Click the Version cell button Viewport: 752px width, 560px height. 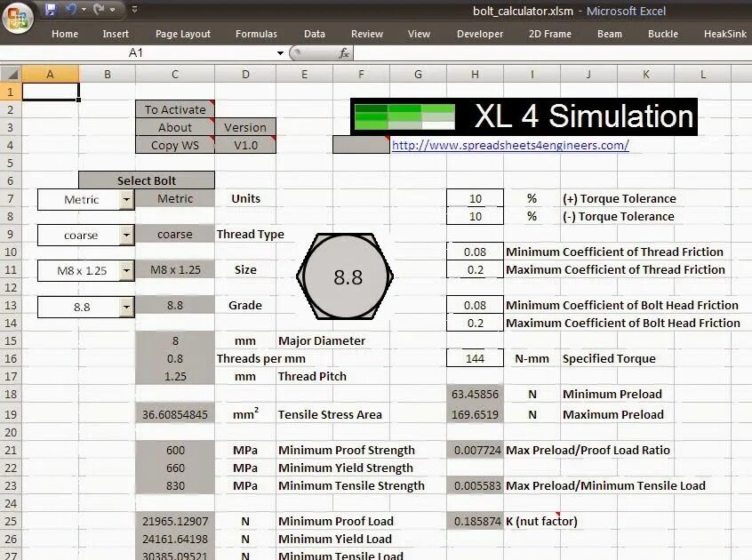[245, 127]
